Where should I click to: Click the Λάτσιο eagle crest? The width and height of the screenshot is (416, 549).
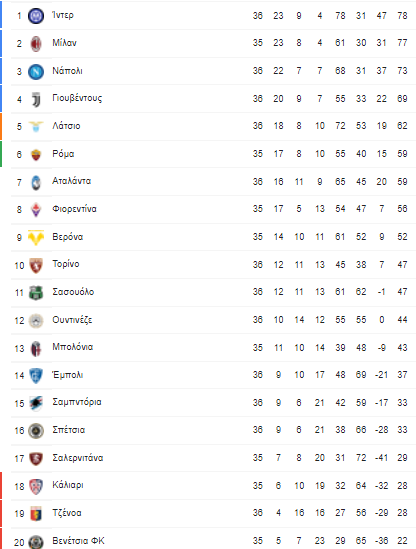[36, 126]
